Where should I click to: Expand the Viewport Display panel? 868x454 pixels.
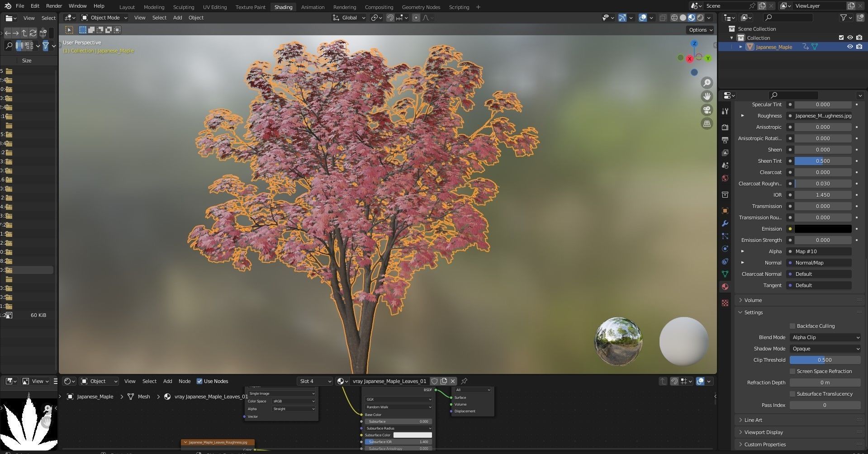pyautogui.click(x=764, y=432)
